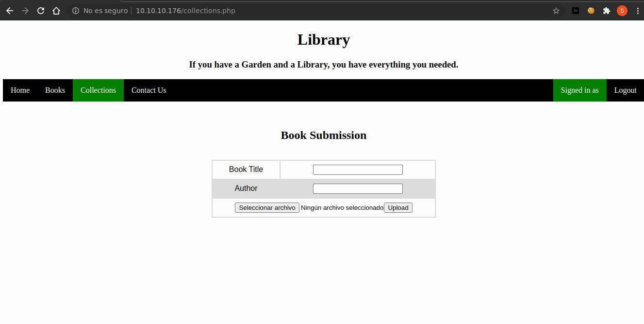The height and width of the screenshot is (324, 644).
Task: Click the browser forward arrow
Action: coord(25,11)
